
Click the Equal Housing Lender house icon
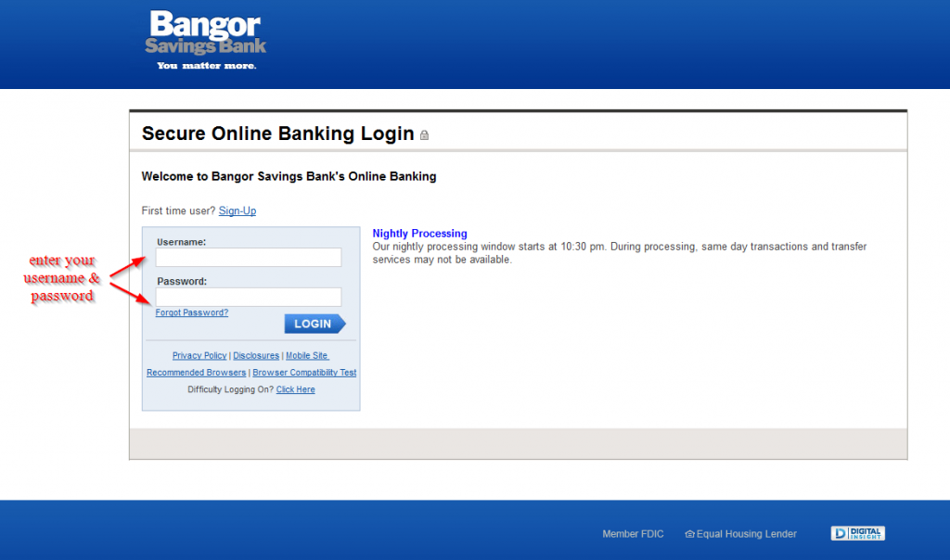(x=689, y=534)
